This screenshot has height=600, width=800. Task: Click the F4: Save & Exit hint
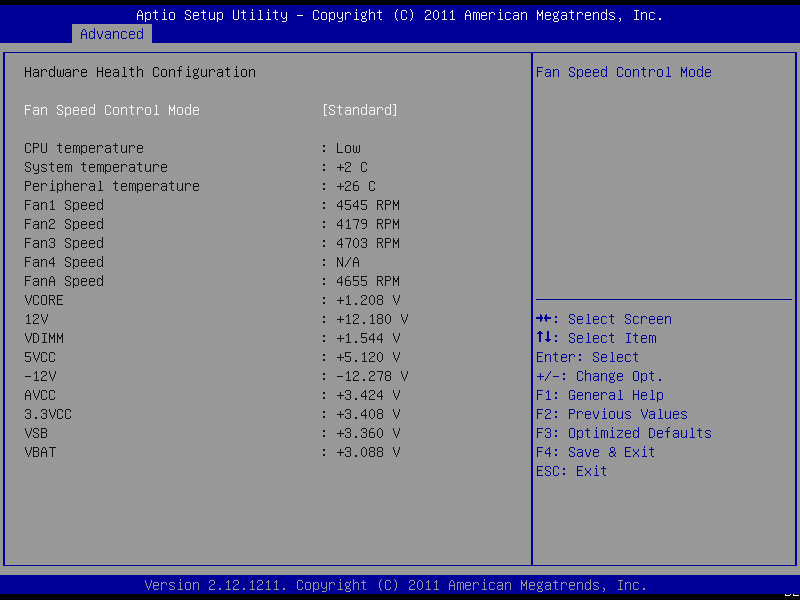coord(595,453)
